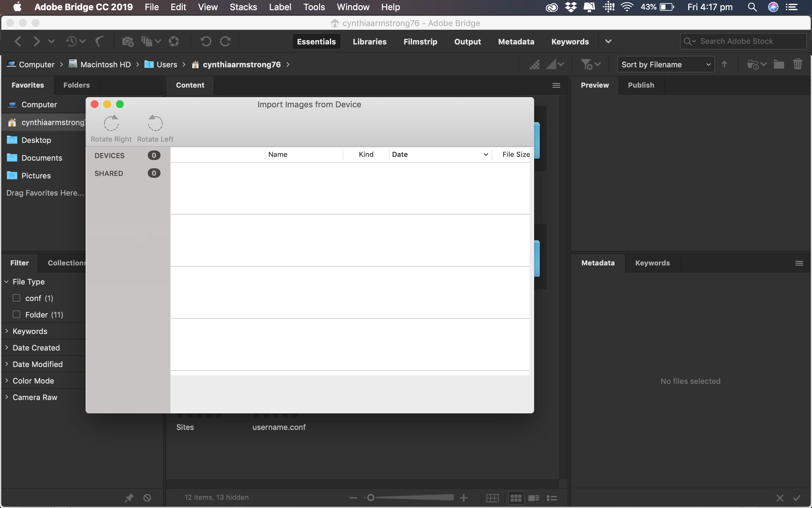Open Spotlight search icon
The image size is (812, 508).
[x=752, y=7]
